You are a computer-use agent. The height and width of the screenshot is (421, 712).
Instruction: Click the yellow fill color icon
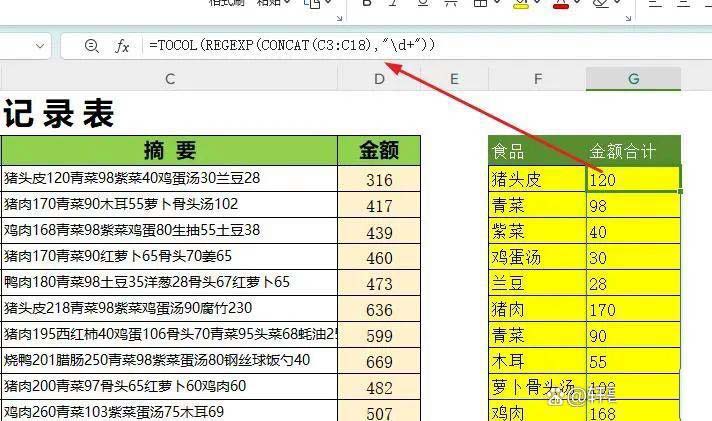pos(520,4)
